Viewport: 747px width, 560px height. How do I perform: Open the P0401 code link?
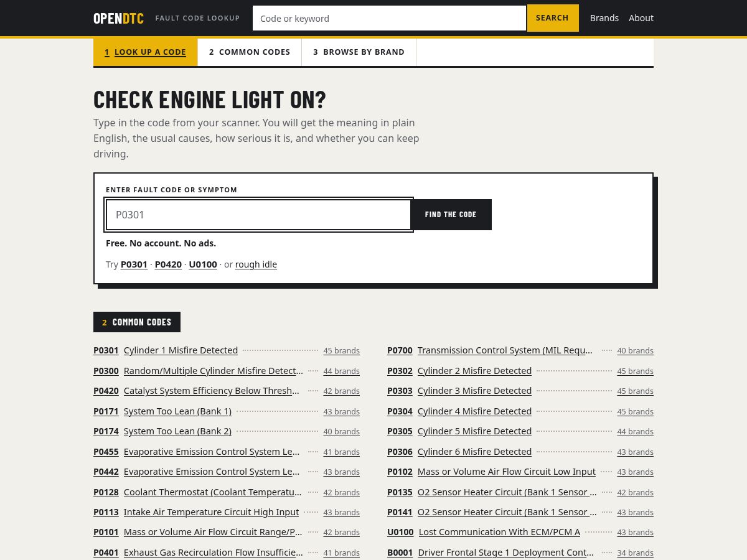[106, 553]
